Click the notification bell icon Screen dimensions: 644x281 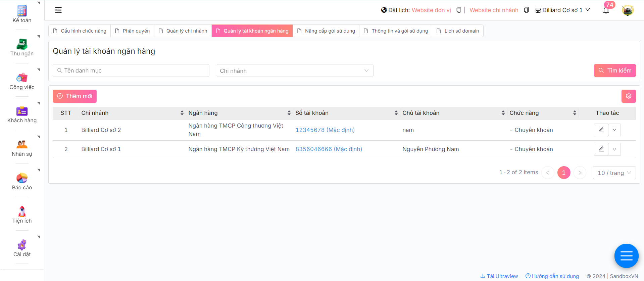coord(606,10)
